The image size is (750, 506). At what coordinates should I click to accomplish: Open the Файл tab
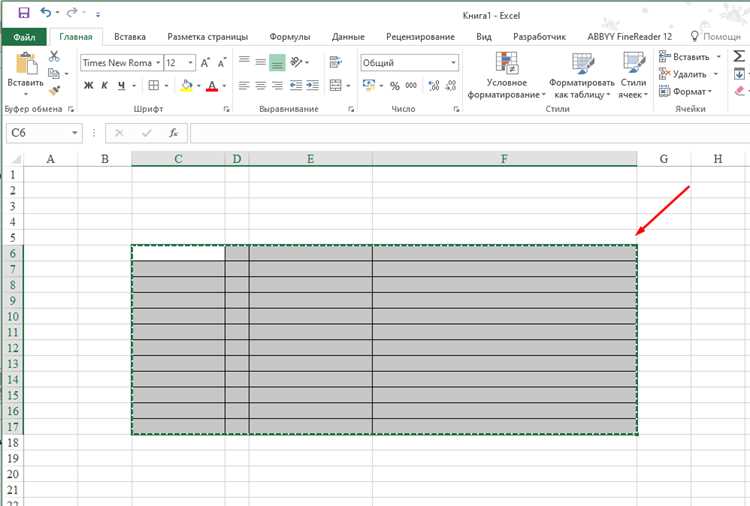tap(24, 37)
